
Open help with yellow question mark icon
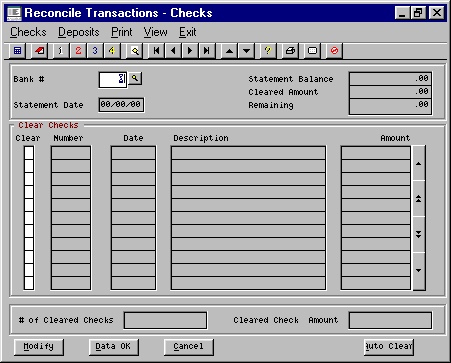[x=268, y=51]
